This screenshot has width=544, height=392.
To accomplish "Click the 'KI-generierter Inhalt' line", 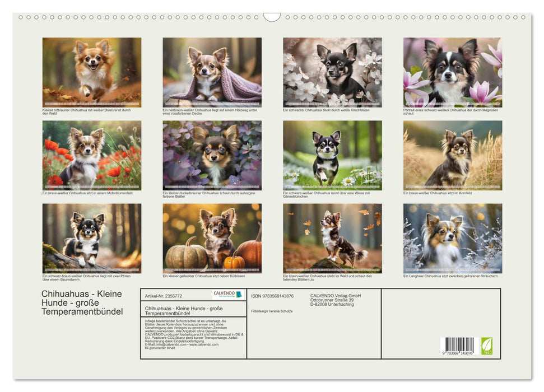I will (x=160, y=348).
